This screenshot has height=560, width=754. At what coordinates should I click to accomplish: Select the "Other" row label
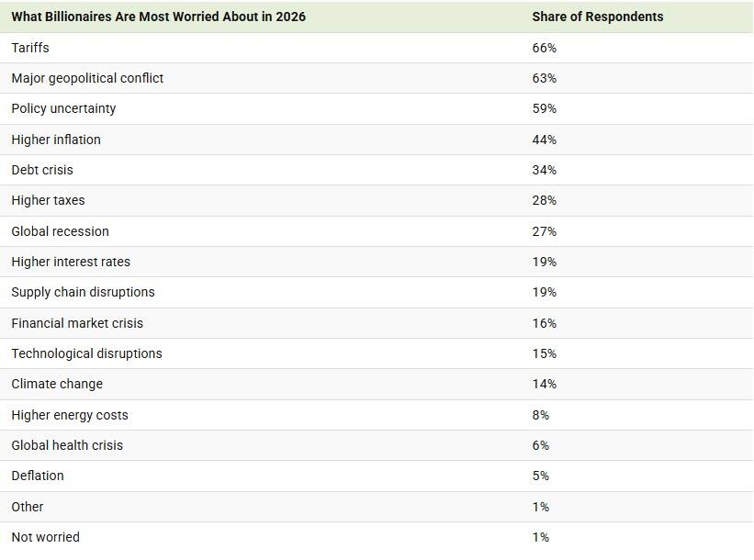(x=28, y=507)
